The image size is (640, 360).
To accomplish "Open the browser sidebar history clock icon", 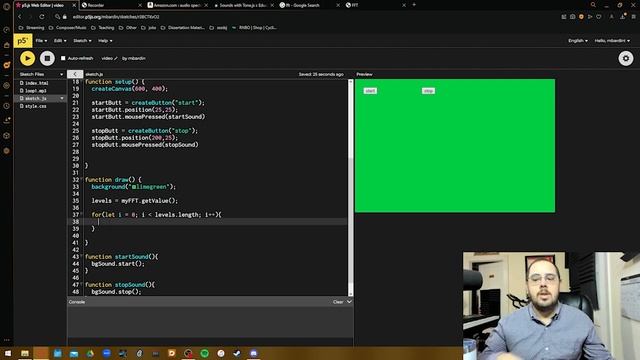I will point(7,106).
